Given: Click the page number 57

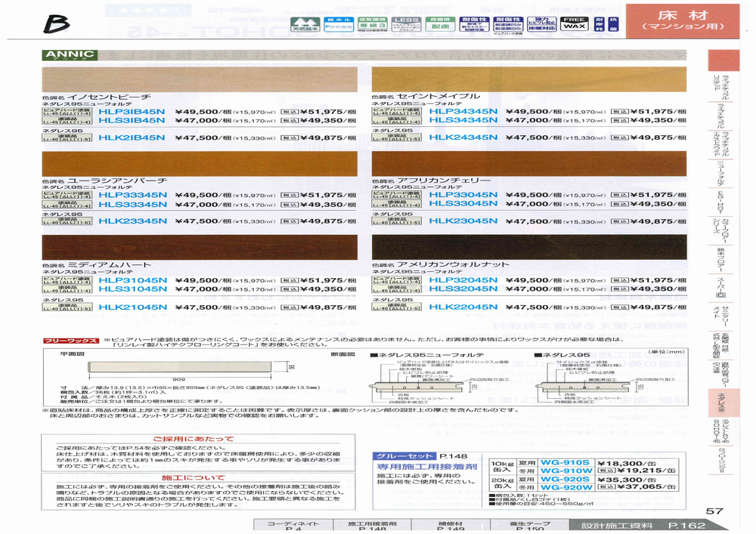Looking at the screenshot, I should (x=714, y=511).
